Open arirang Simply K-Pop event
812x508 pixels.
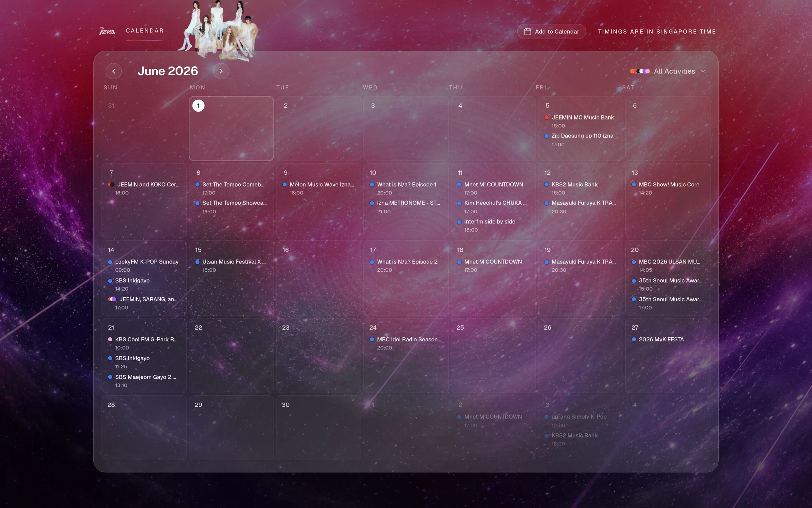[580, 421]
